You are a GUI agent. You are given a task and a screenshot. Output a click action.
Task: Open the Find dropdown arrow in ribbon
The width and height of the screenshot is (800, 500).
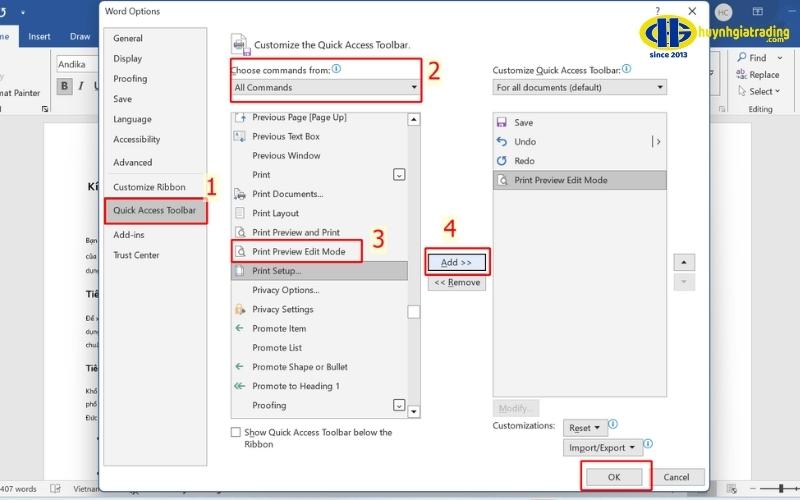780,58
